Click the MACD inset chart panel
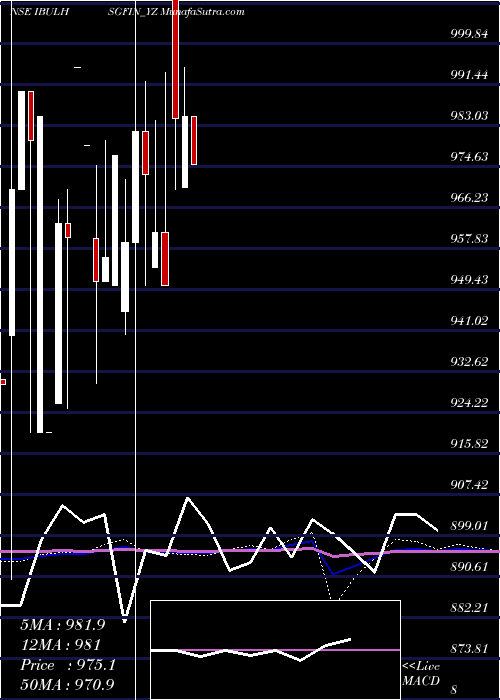This screenshot has height=700, width=500. pyautogui.click(x=275, y=650)
